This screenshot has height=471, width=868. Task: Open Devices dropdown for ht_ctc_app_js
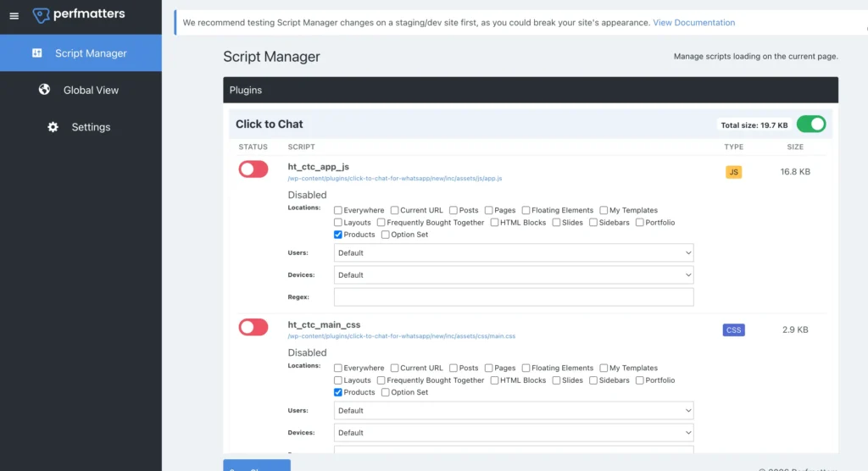[514, 275]
